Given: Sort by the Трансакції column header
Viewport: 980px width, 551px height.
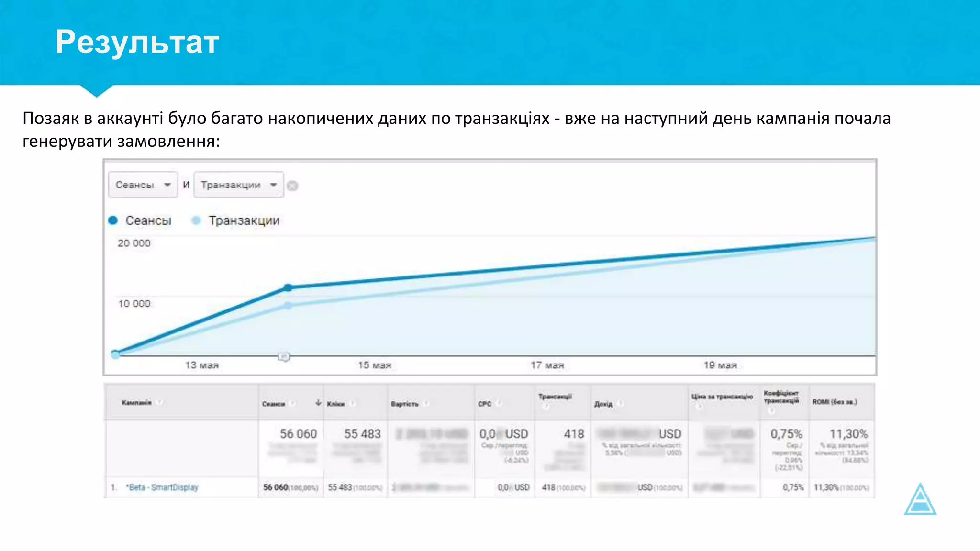Looking at the screenshot, I should coord(555,397).
